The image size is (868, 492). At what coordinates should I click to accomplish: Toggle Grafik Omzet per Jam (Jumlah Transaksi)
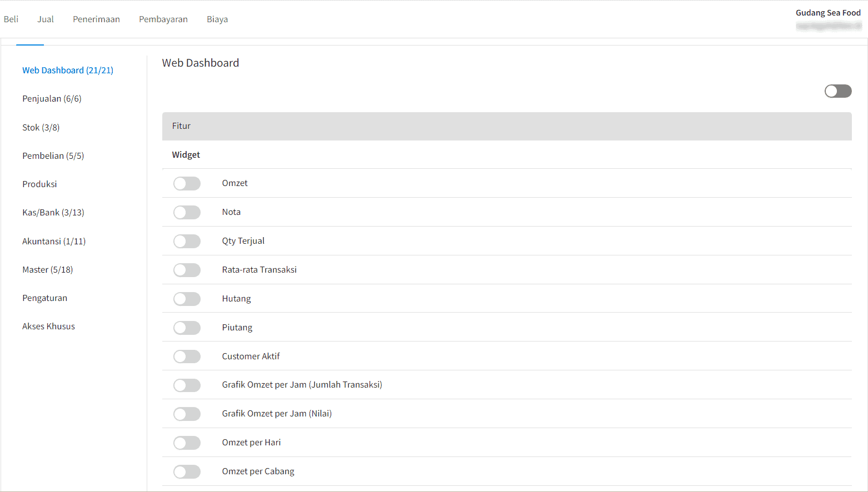pos(187,385)
